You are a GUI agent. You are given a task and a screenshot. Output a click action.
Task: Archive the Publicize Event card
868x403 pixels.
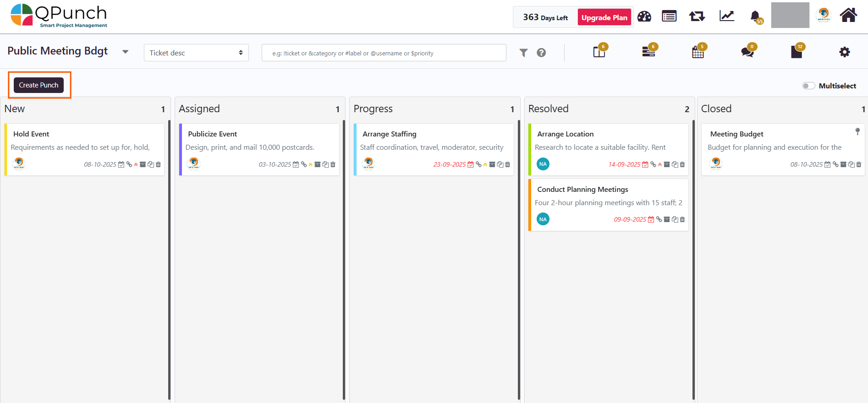(x=318, y=164)
